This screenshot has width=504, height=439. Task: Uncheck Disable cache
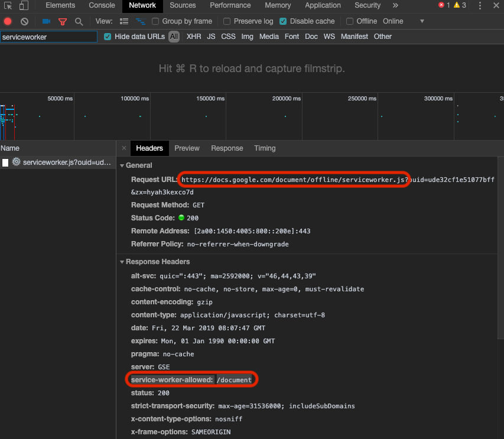click(282, 21)
